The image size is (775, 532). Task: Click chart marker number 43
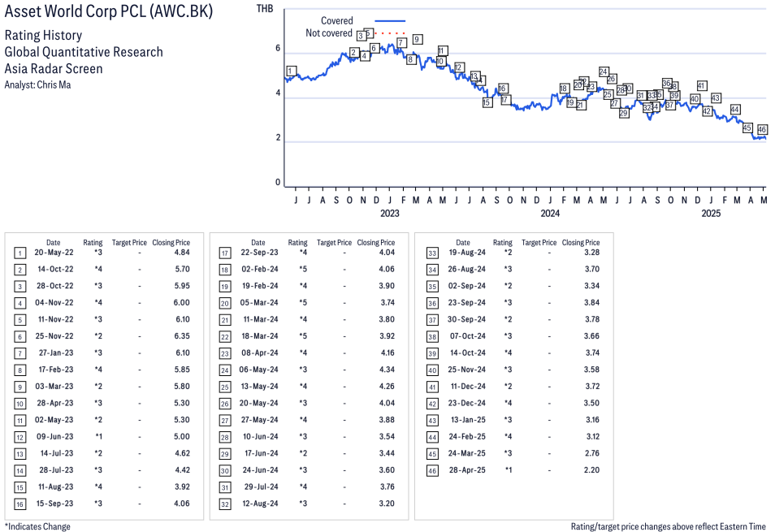[x=715, y=98]
